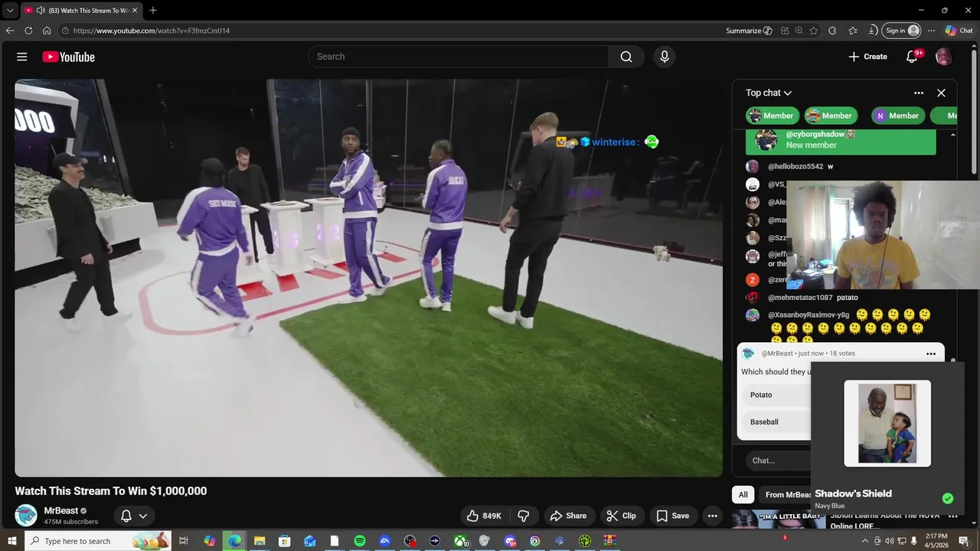980x551 pixels.
Task: Start voice search with microphone icon
Action: coord(665,57)
